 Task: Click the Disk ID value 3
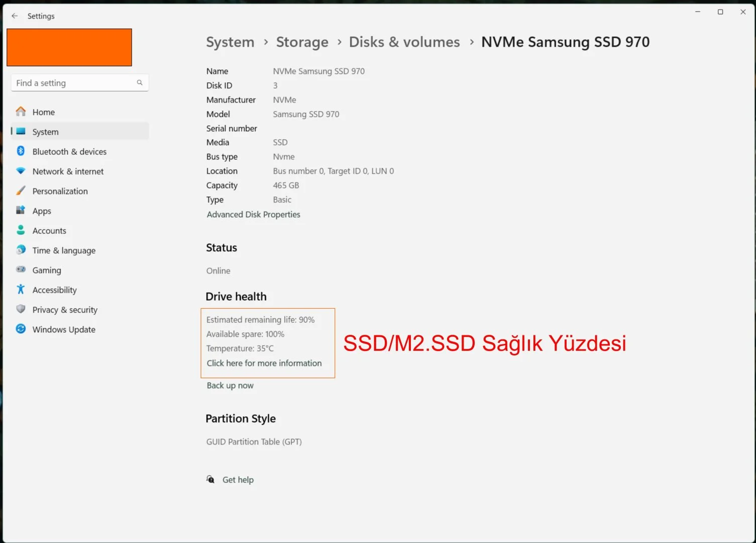pos(275,85)
